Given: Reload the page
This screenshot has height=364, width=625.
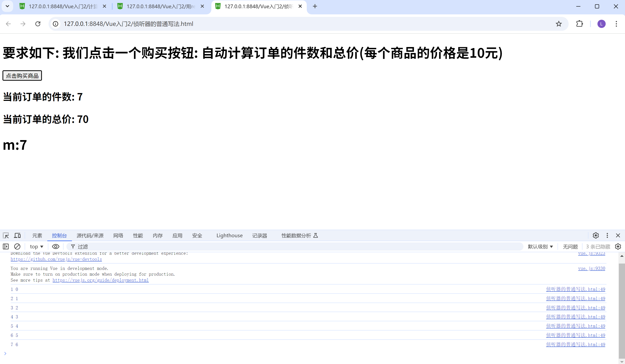Looking at the screenshot, I should click(38, 24).
